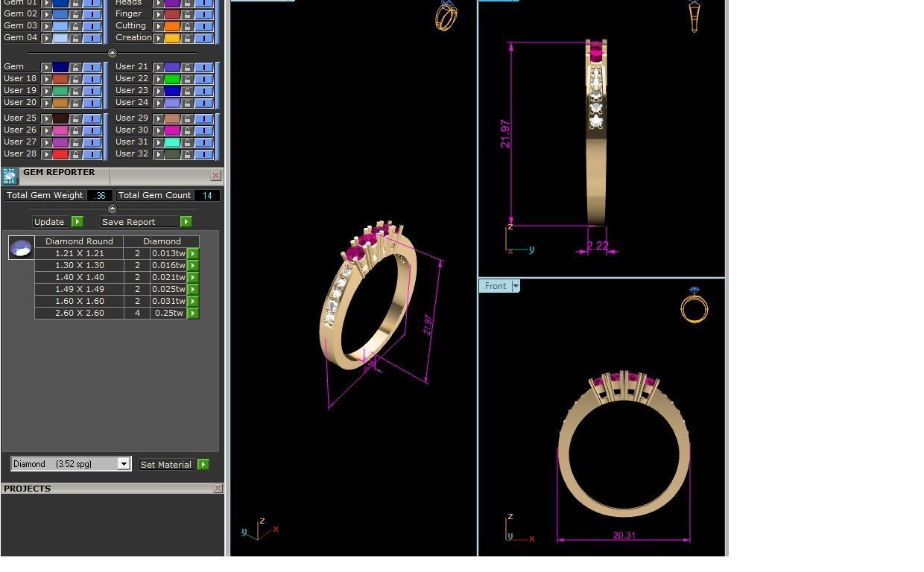The width and height of the screenshot is (924, 572).
Task: Click the green arrow next to Update
Action: (77, 222)
